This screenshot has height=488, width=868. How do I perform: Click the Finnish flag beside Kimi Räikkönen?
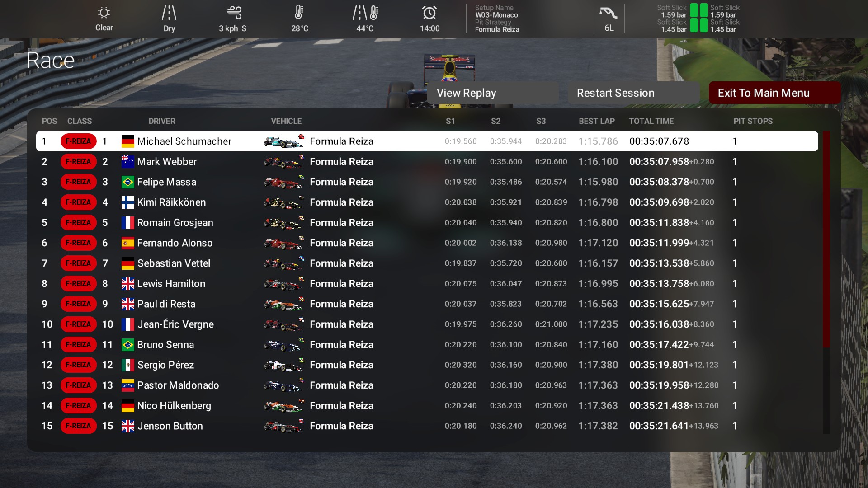tap(128, 202)
